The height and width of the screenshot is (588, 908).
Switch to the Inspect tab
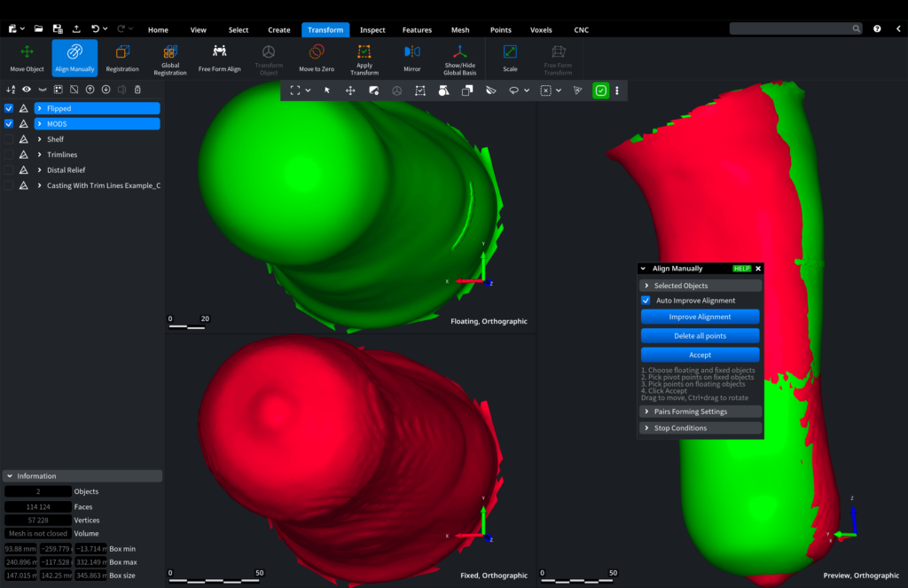372,30
